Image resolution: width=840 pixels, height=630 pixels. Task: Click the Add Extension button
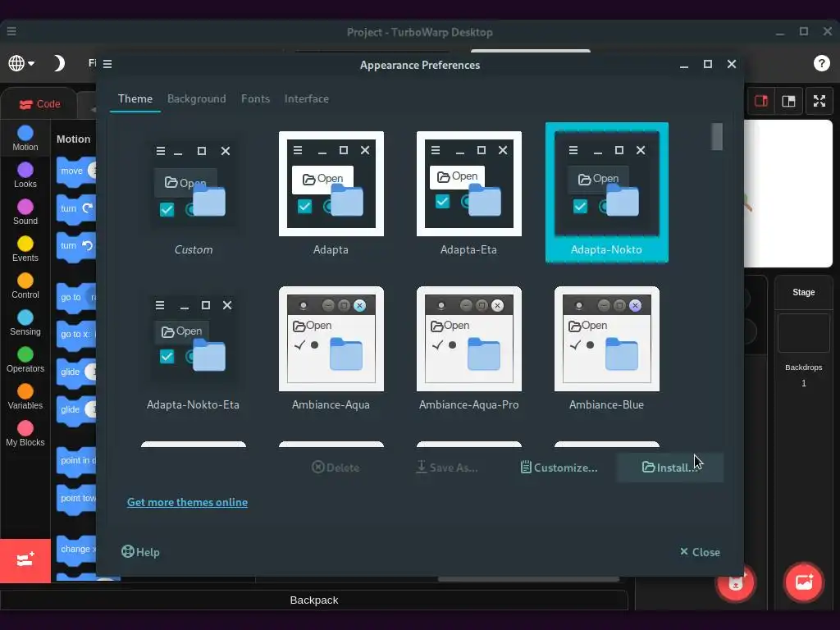[x=25, y=560]
